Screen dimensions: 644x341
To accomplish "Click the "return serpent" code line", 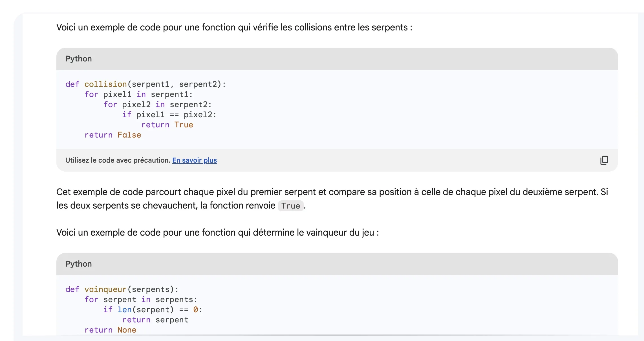I will click(x=155, y=320).
